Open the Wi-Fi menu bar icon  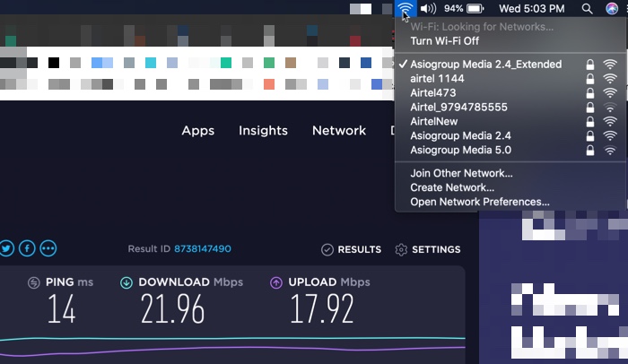(x=406, y=8)
